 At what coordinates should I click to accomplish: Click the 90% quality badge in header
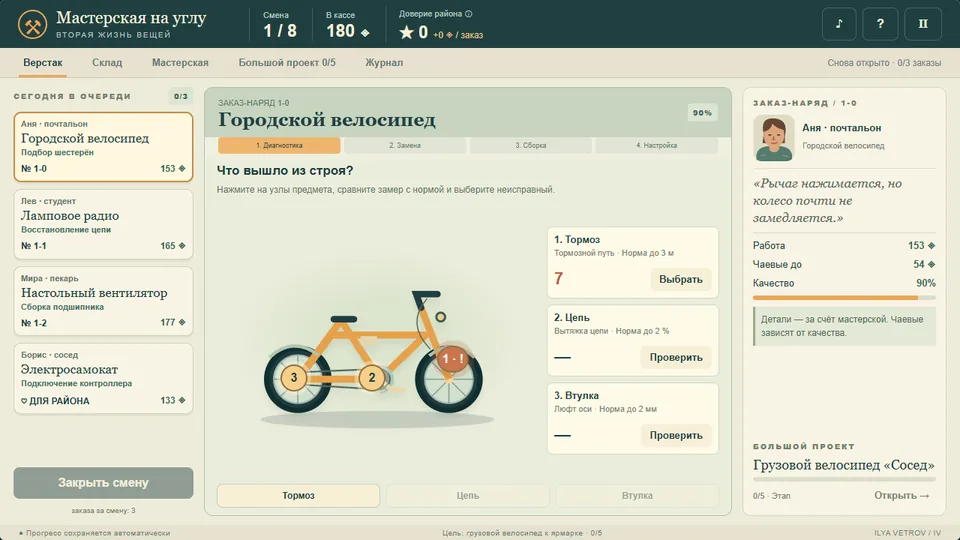[702, 113]
